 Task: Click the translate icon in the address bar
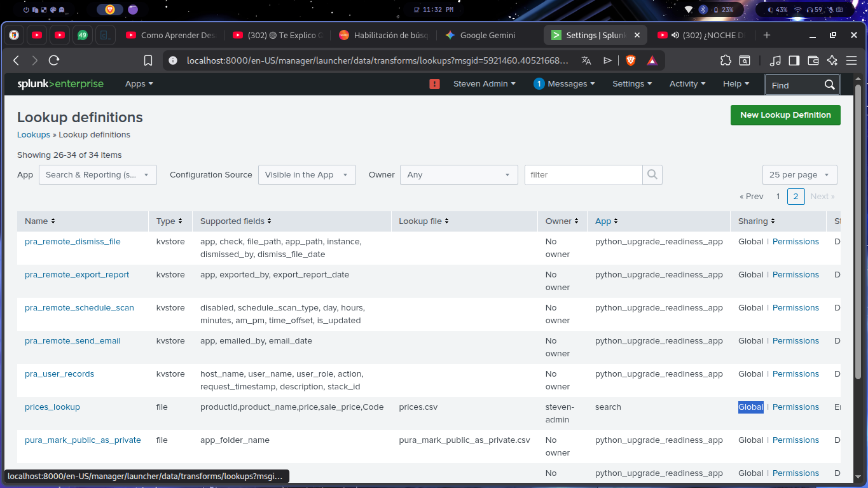pyautogui.click(x=586, y=60)
